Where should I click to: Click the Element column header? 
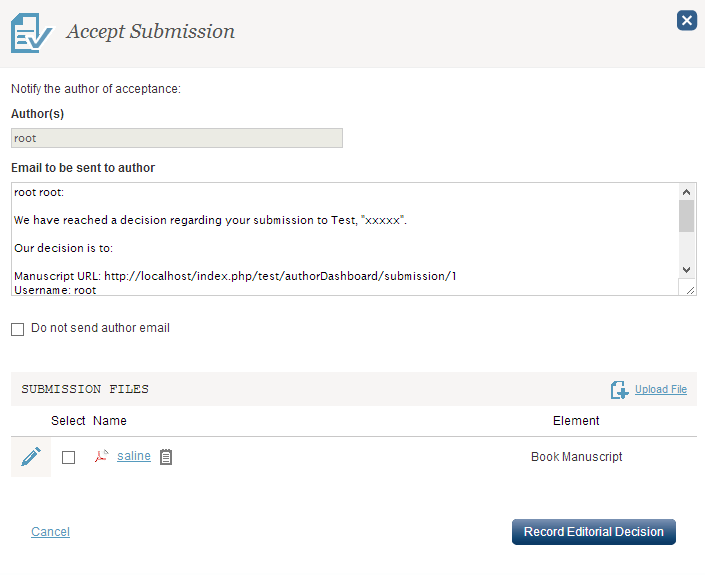[x=576, y=421]
